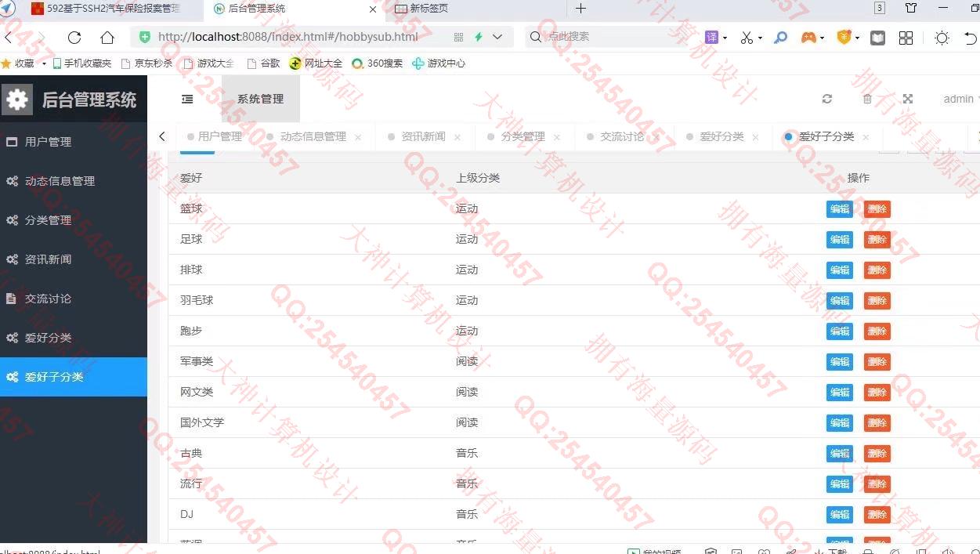980x554 pixels.
Task: Select the 系统管理 top menu
Action: point(261,99)
